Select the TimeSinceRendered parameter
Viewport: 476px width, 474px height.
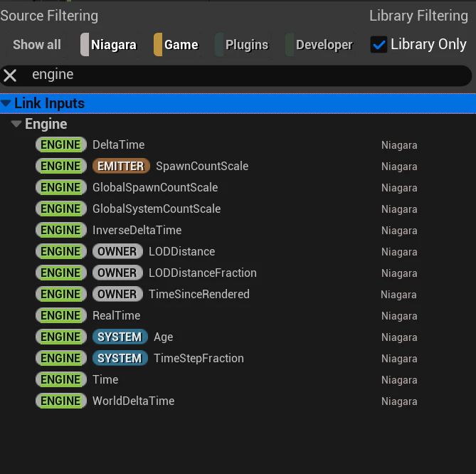(x=199, y=294)
